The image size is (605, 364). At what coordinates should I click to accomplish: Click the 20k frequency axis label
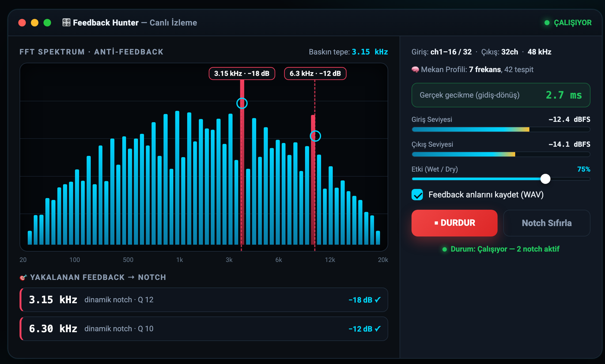[383, 260]
